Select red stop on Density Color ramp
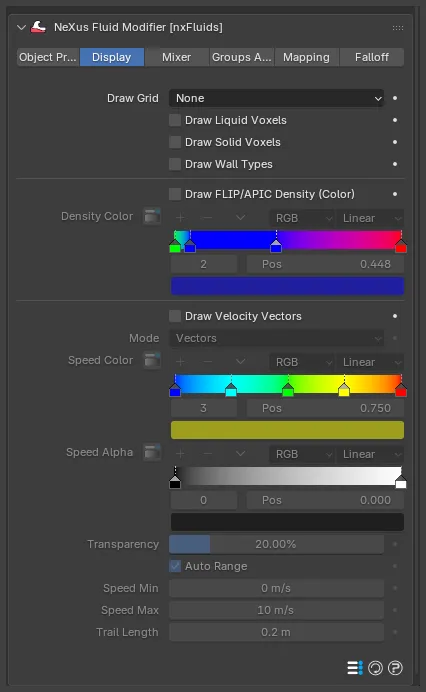This screenshot has height=692, width=426. (x=401, y=245)
